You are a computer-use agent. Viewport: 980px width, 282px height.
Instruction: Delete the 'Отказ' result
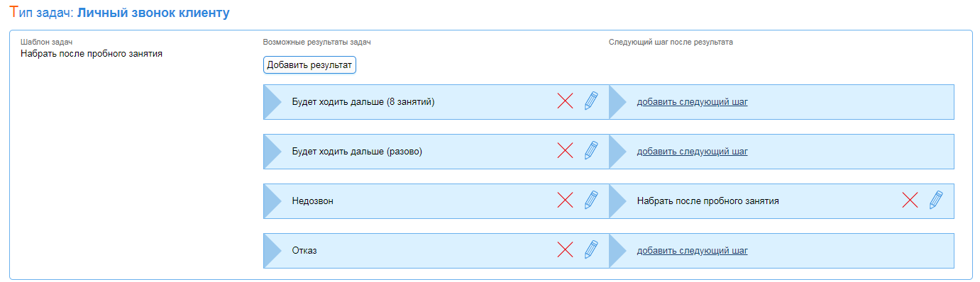click(x=565, y=250)
